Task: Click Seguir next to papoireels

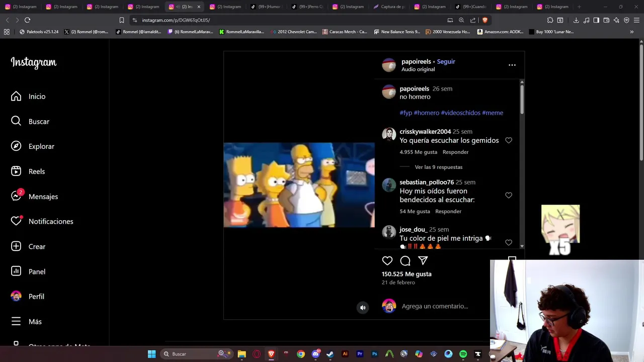Action: click(x=446, y=61)
